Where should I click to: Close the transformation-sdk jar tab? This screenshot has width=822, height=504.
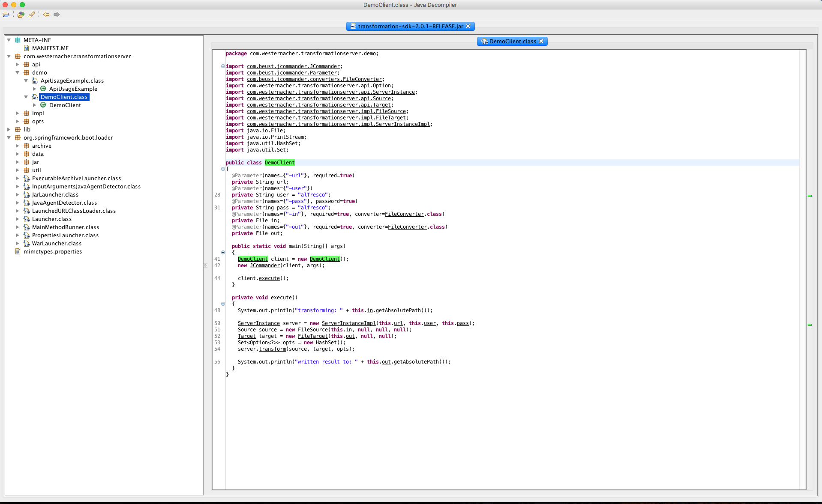click(x=468, y=27)
